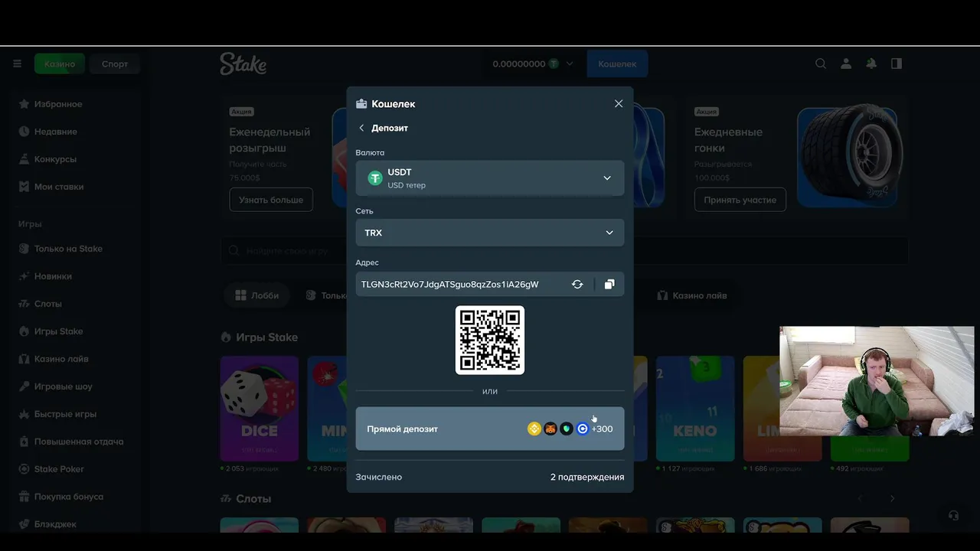Viewport: 980px width, 551px height.
Task: Open the KENO game thumbnail
Action: click(x=695, y=409)
